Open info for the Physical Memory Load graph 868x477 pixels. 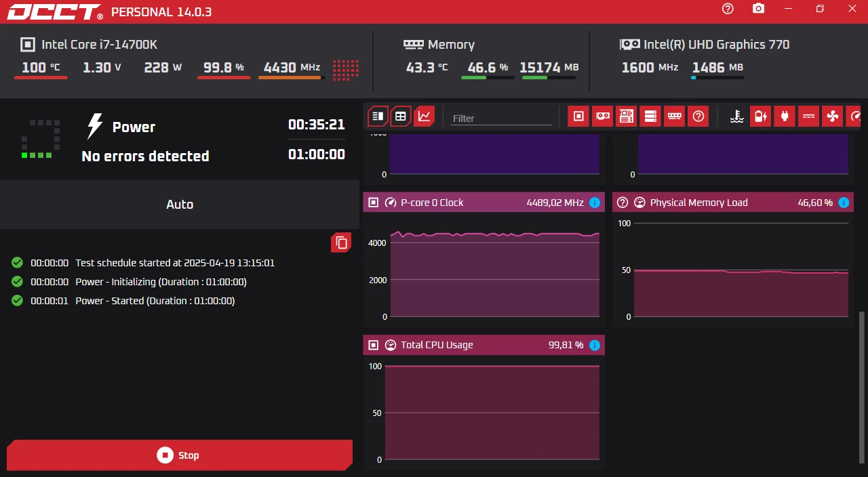tap(844, 203)
